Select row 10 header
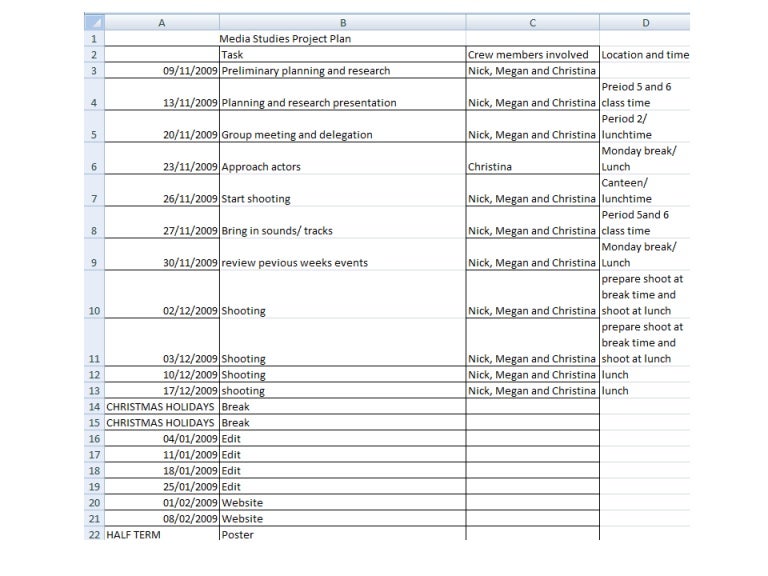The image size is (768, 576). [x=93, y=311]
